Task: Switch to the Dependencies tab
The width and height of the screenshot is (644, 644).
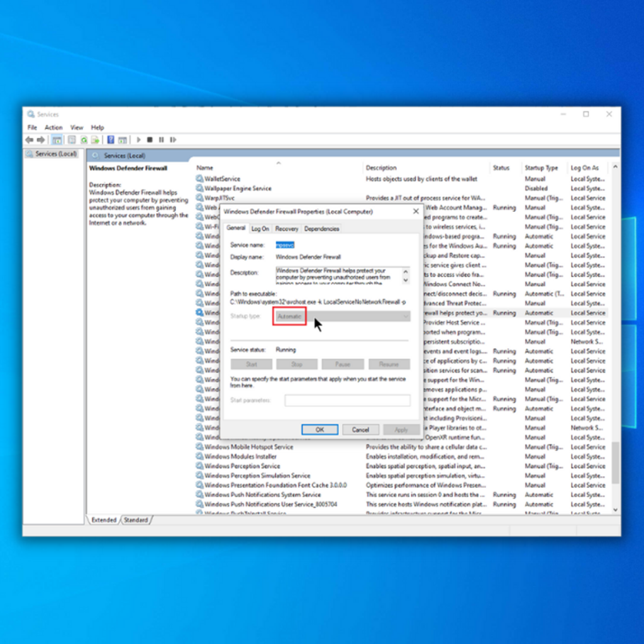Action: (x=321, y=229)
